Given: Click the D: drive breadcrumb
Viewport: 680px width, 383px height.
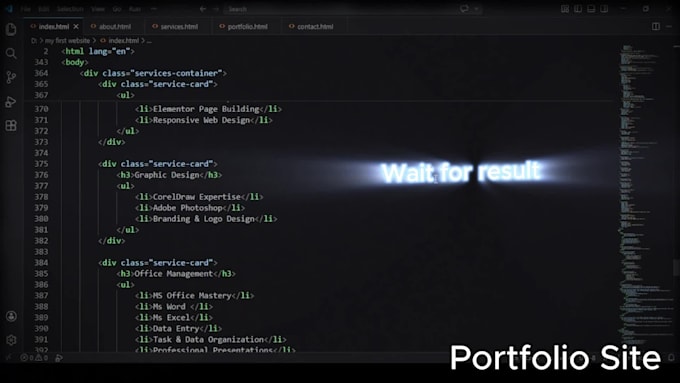Looking at the screenshot, I should (34, 41).
